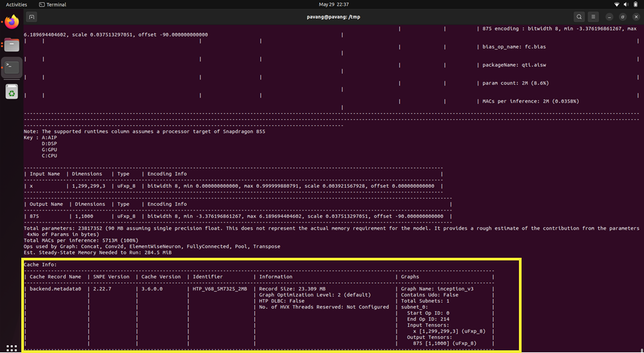Click the 'Output Name' column header

(x=47, y=204)
